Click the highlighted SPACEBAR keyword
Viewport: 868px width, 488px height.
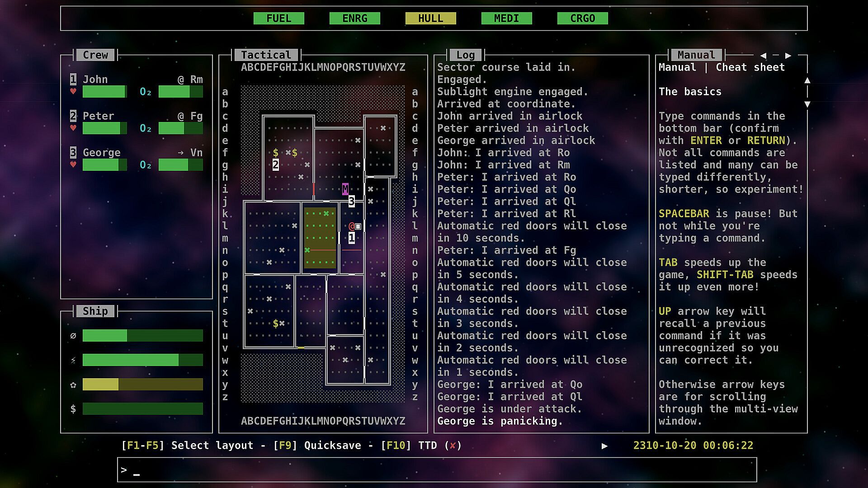click(x=684, y=214)
